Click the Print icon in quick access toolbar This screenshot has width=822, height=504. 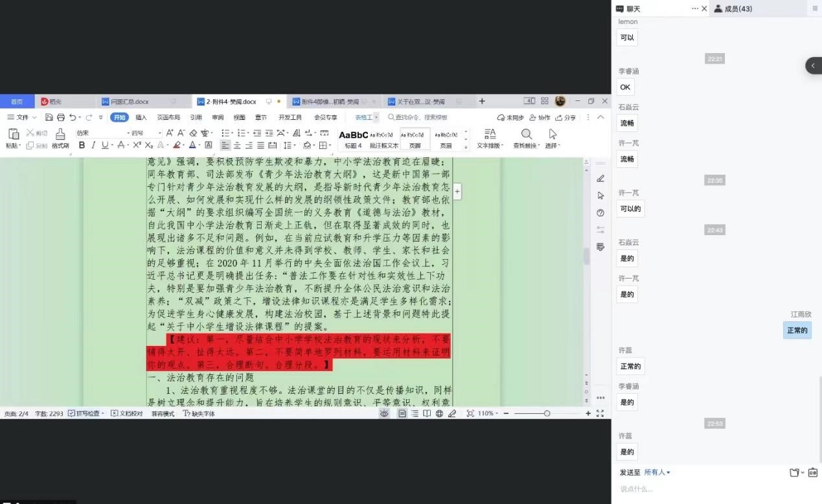pos(61,117)
